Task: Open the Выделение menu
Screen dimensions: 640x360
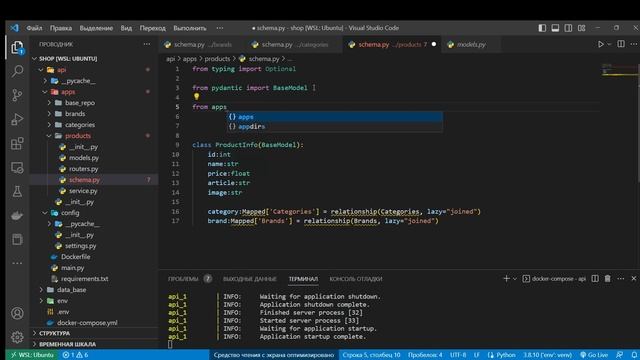Action: point(96,28)
